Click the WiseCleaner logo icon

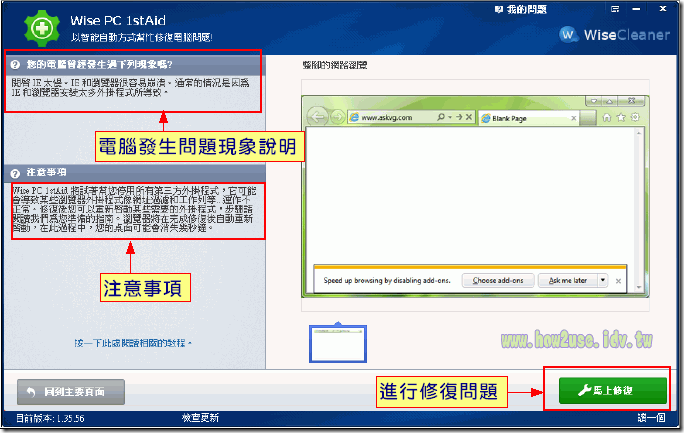567,32
